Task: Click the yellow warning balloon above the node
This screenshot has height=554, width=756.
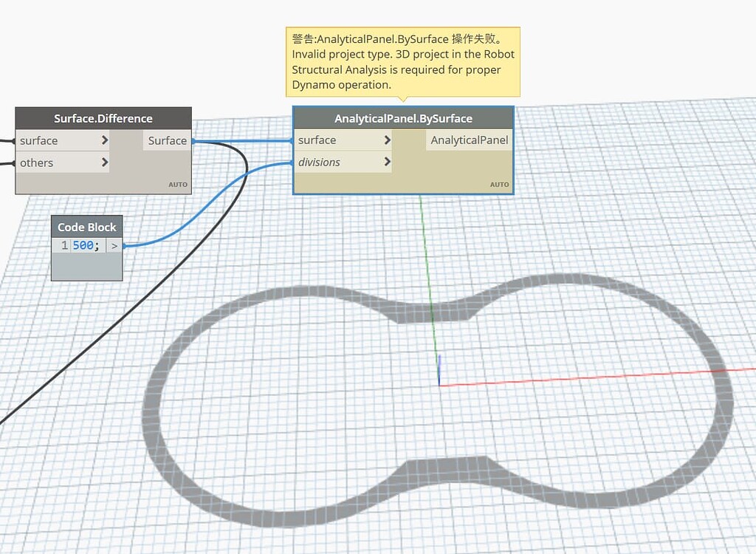Action: click(x=402, y=61)
